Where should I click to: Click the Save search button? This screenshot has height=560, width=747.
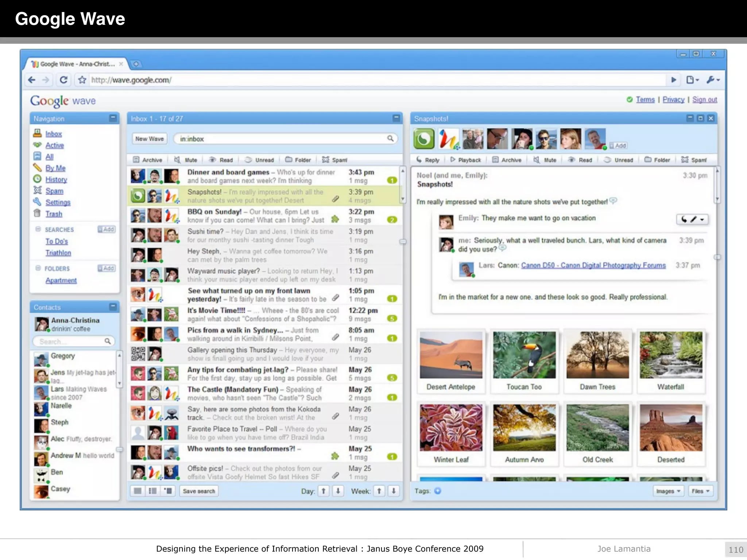pyautogui.click(x=199, y=491)
